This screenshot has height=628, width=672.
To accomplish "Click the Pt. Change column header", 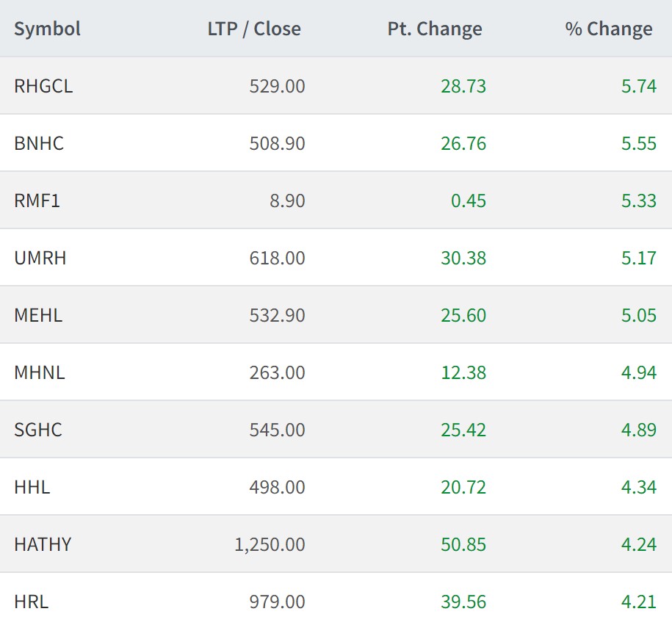I will (435, 29).
